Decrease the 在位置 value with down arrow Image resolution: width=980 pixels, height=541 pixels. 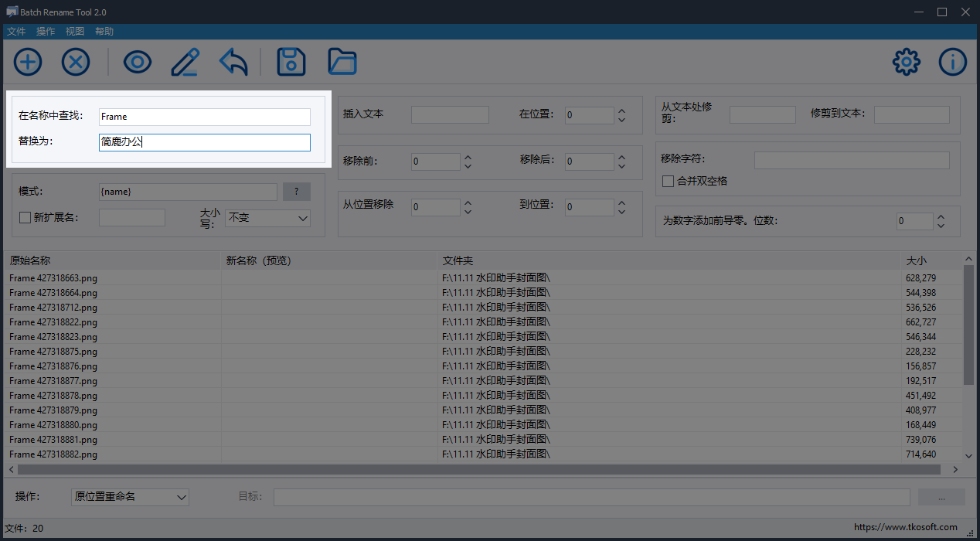coord(622,120)
